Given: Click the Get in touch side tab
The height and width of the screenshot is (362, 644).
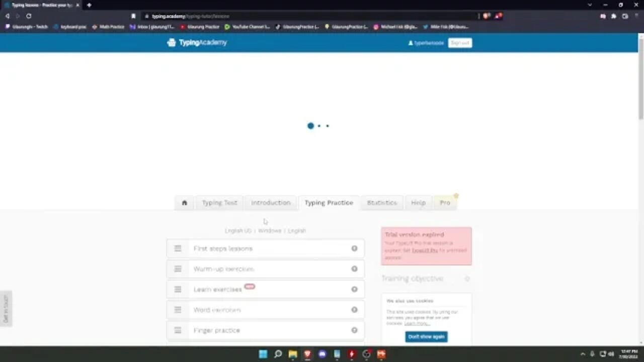Looking at the screenshot, I should click(6, 309).
